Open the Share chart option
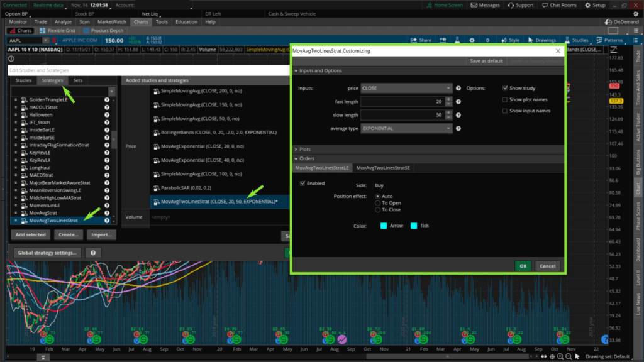644x362 pixels. 421,40
